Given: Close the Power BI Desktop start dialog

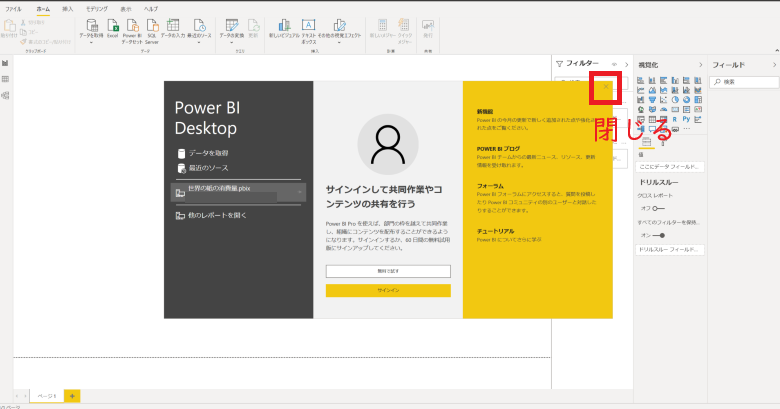Looking at the screenshot, I should (605, 87).
